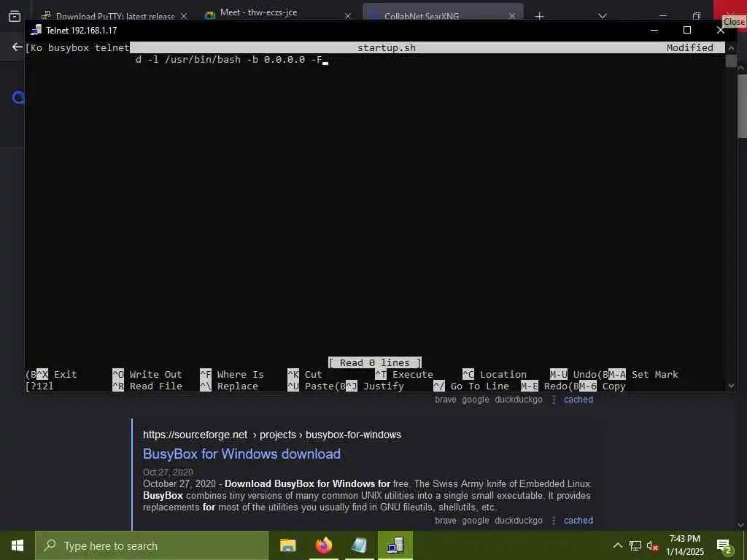Click the Modified status in nano header
The height and width of the screenshot is (560, 747).
(x=690, y=47)
